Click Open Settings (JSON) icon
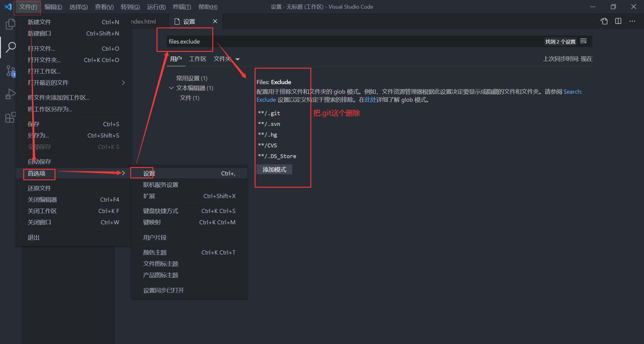The width and height of the screenshot is (644, 344). [604, 21]
